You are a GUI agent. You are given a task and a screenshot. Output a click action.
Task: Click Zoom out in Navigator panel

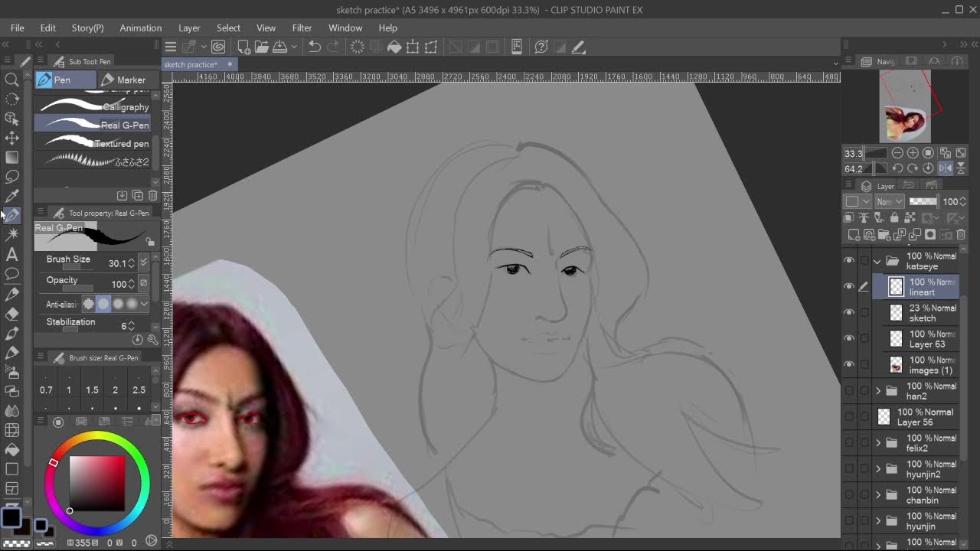pos(897,153)
